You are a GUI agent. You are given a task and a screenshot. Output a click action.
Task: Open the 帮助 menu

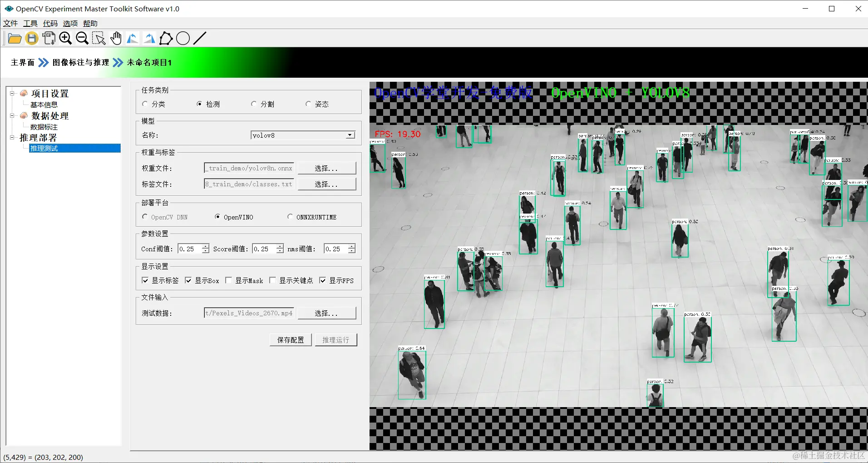click(90, 24)
